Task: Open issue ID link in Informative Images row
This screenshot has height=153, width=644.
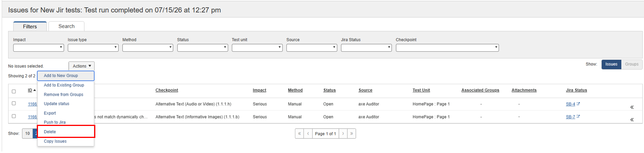Action: pos(33,117)
